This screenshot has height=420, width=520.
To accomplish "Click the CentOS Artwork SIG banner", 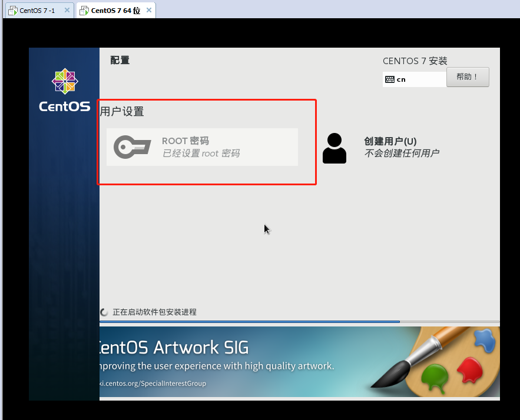I will 300,362.
